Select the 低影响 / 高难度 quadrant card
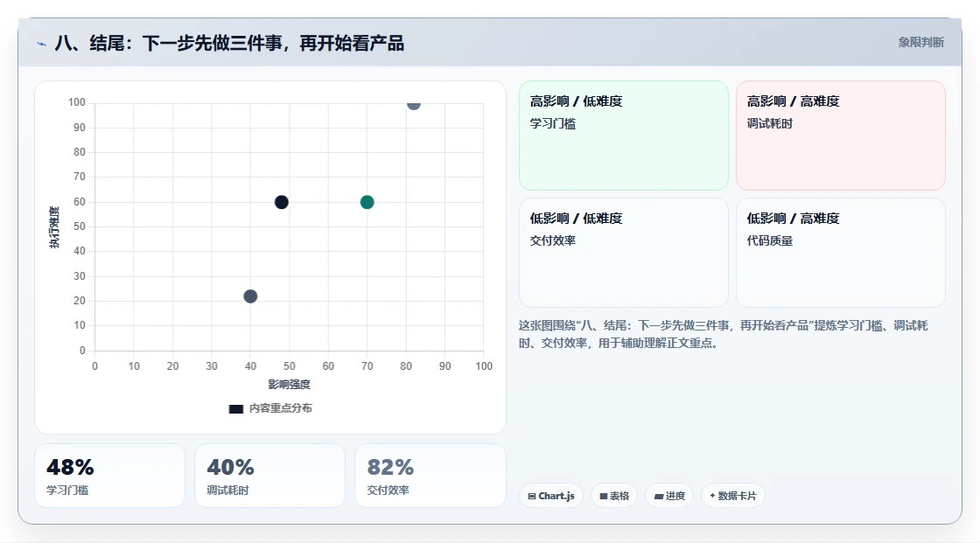Viewport: 980px width, 543px height. point(841,253)
